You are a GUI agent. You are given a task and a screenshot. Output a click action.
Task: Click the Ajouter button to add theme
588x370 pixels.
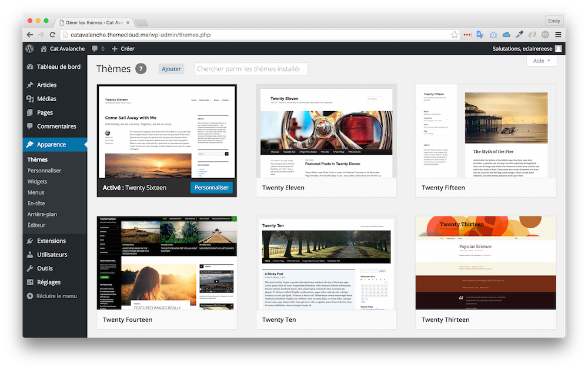(171, 69)
